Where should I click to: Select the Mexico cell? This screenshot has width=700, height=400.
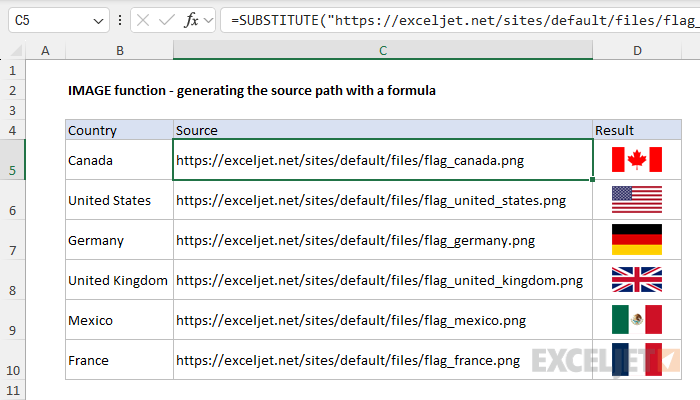[119, 320]
